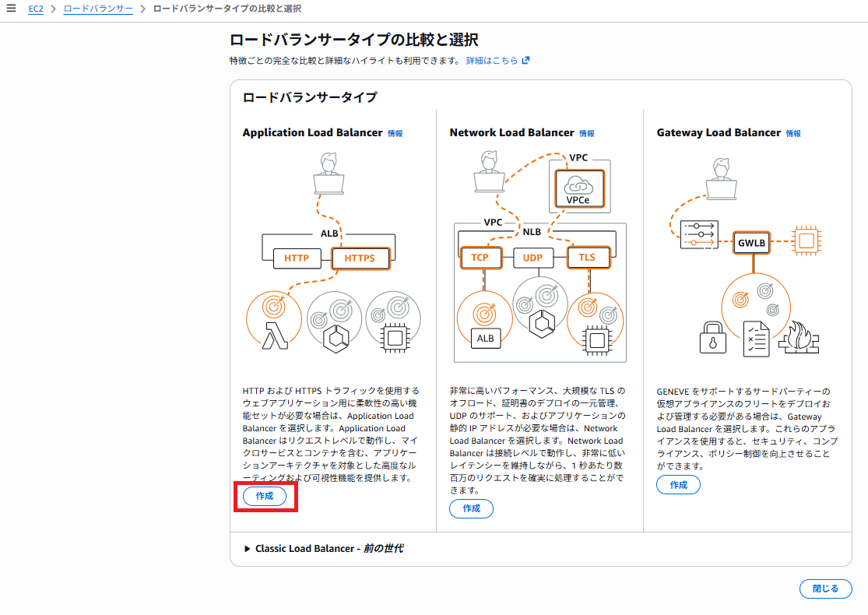
Task: Click the external link icon beside 詳細はこちら
Action: coord(526,60)
